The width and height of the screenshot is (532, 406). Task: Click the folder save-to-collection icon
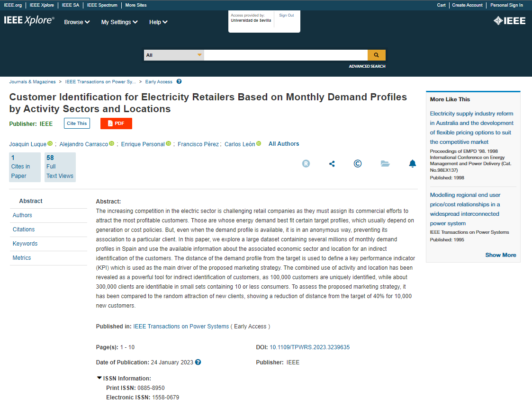tap(385, 164)
